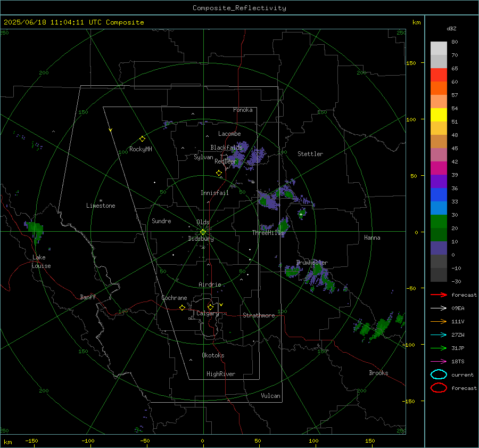Screen dimensions: 479x448
Task: Click the ThreeHills label
Action: coord(268,233)
